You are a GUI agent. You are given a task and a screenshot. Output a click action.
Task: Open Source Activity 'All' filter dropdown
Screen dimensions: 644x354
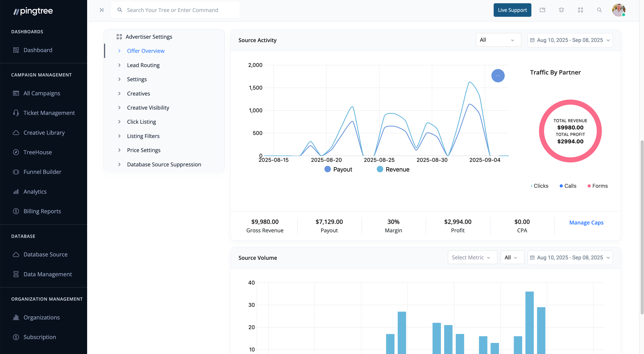(498, 40)
